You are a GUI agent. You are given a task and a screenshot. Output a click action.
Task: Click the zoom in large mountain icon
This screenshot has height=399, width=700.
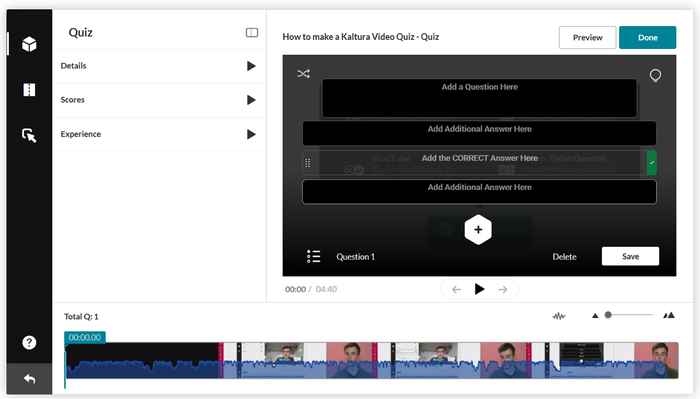pos(669,316)
